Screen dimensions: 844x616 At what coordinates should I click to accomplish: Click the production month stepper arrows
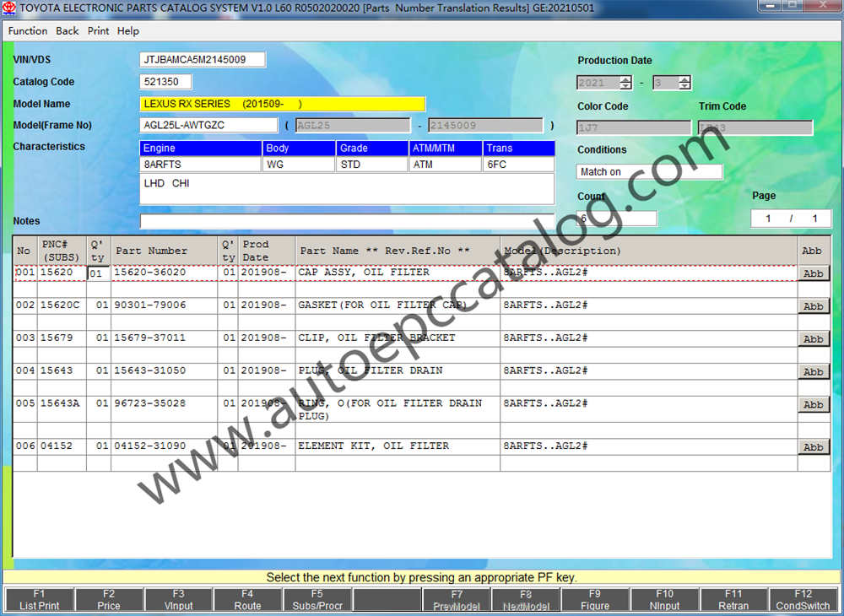coord(684,83)
